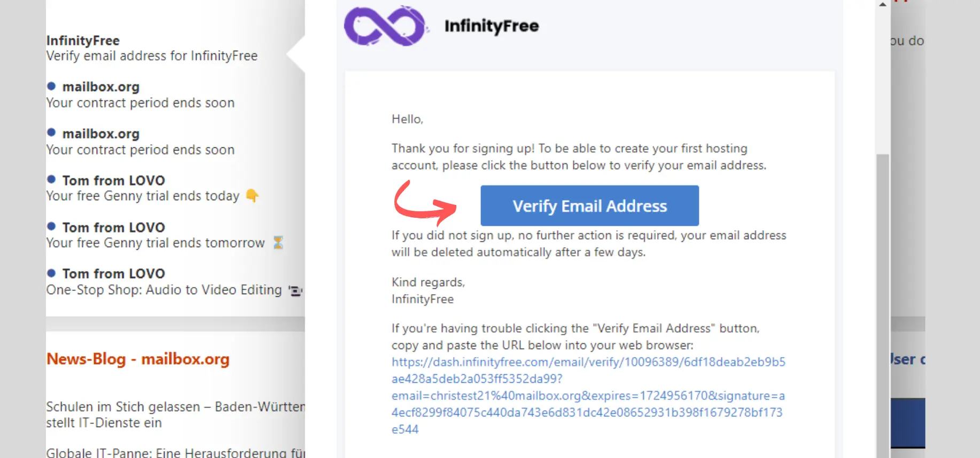Click the News-Blog - mailbox.org heading

(x=138, y=359)
